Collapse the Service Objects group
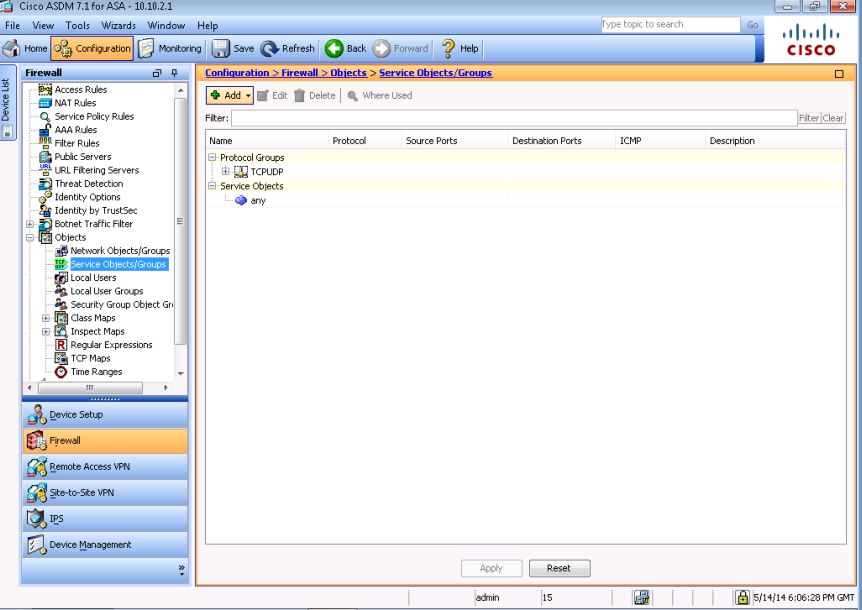862x610 pixels. point(212,186)
